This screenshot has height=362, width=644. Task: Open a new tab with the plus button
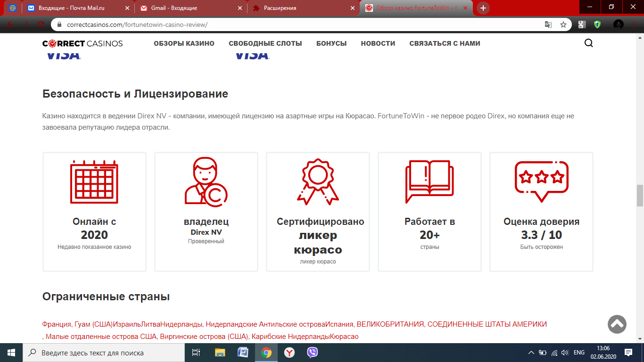pyautogui.click(x=483, y=8)
